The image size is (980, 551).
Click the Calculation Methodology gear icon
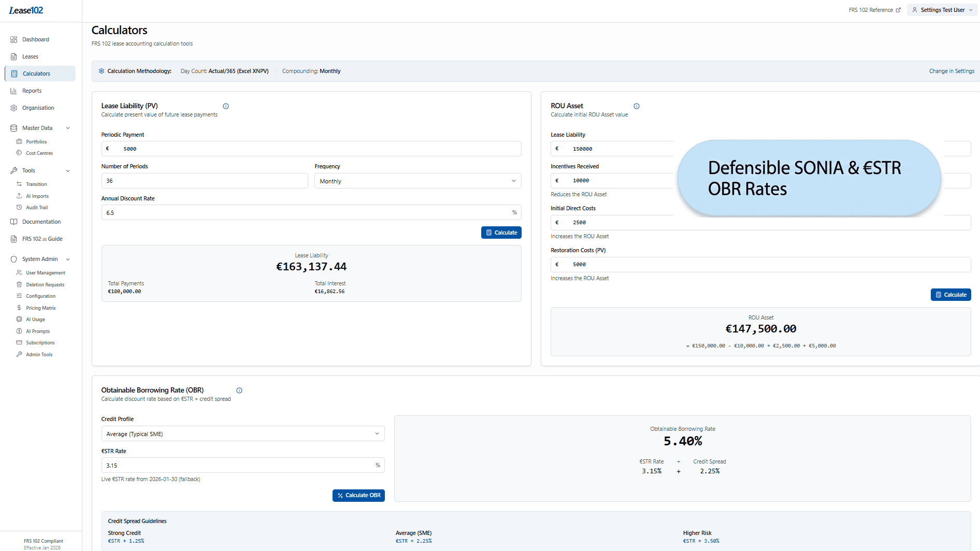tap(102, 71)
